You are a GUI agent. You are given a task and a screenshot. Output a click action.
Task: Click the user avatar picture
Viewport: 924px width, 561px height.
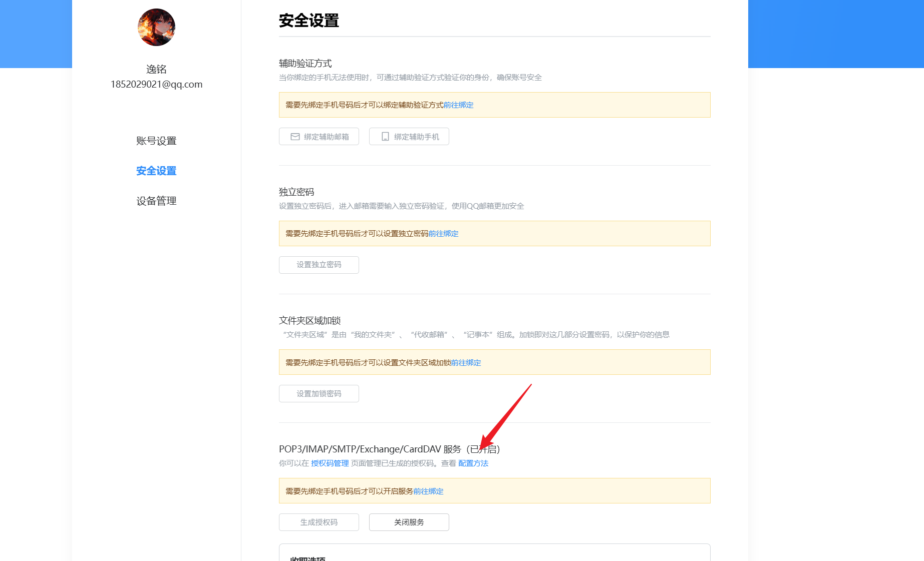click(x=156, y=27)
